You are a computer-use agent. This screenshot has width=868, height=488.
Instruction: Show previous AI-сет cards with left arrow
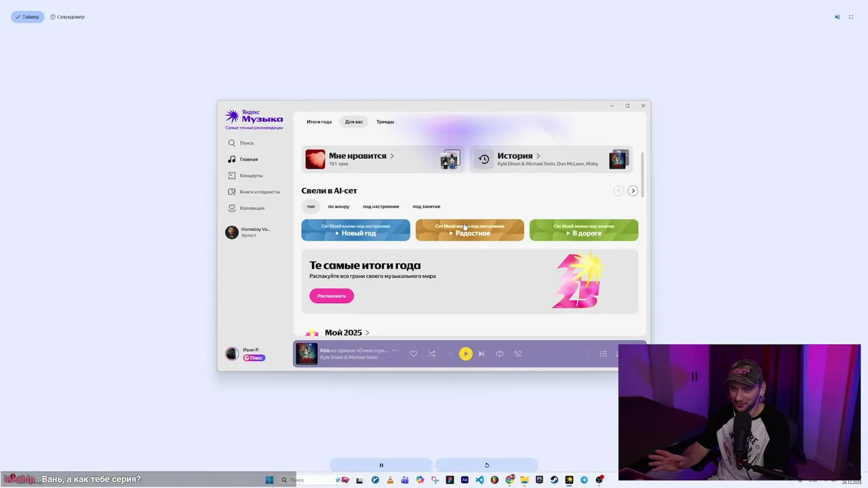pos(618,191)
